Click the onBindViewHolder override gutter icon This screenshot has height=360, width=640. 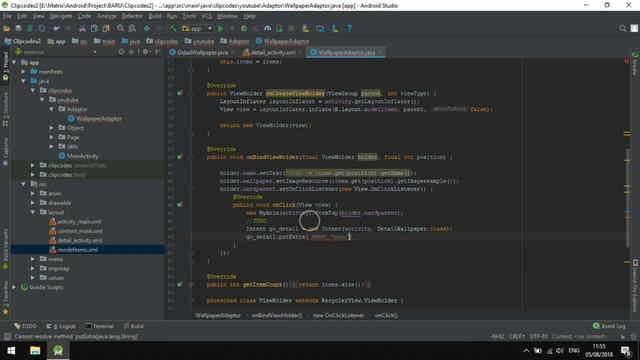coord(180,157)
